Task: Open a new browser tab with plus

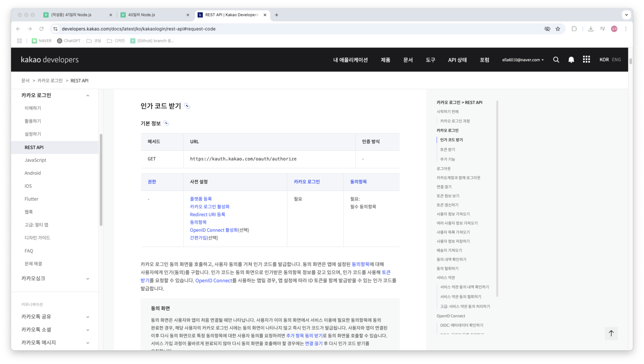Action: (x=276, y=15)
